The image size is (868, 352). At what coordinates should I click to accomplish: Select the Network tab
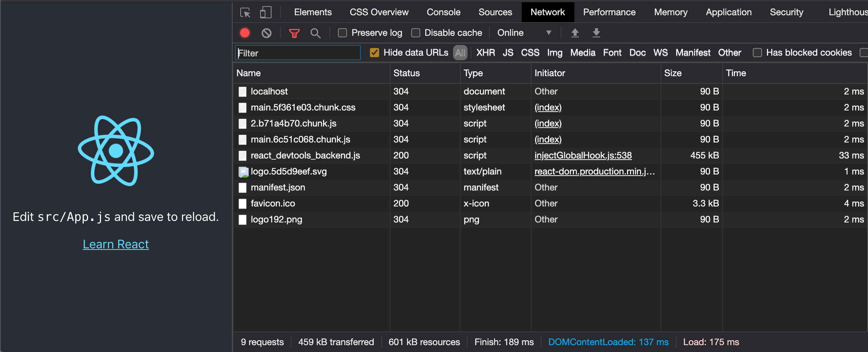[548, 12]
